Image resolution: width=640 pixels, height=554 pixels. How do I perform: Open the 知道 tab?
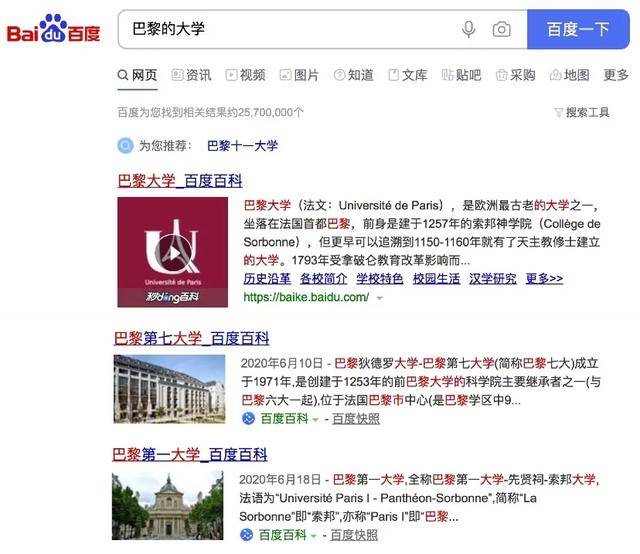(x=353, y=75)
